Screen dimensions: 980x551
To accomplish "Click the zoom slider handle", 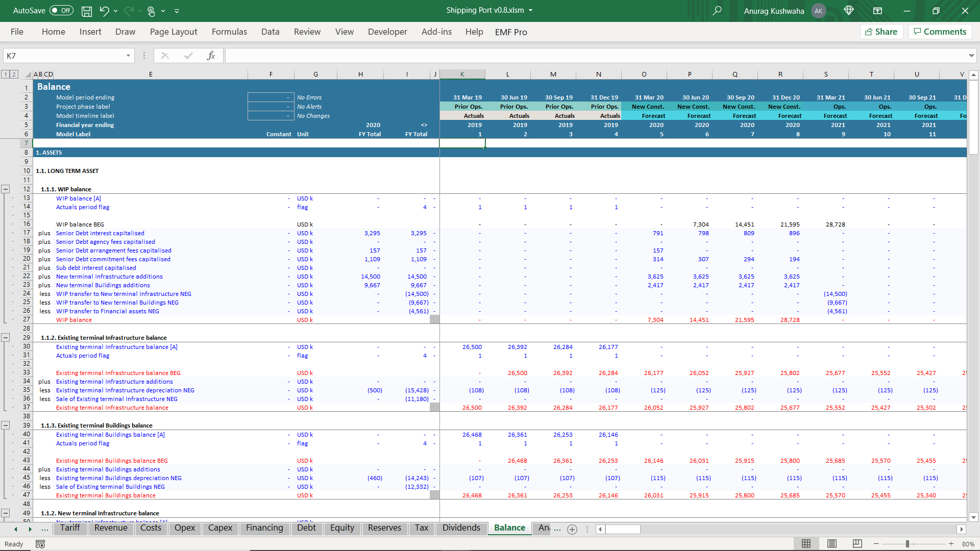I will point(908,544).
